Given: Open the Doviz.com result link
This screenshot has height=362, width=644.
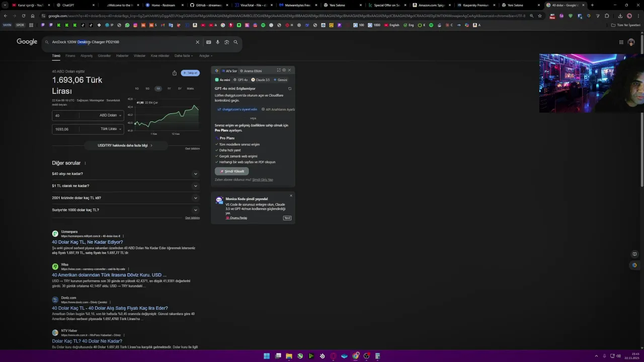Looking at the screenshot, I should tap(110, 308).
